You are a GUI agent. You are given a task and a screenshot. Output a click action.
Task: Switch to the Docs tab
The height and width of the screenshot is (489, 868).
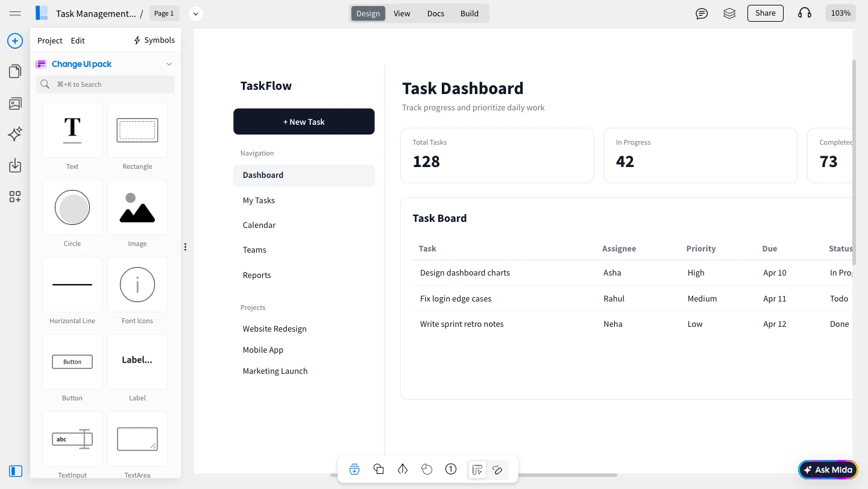pos(436,13)
